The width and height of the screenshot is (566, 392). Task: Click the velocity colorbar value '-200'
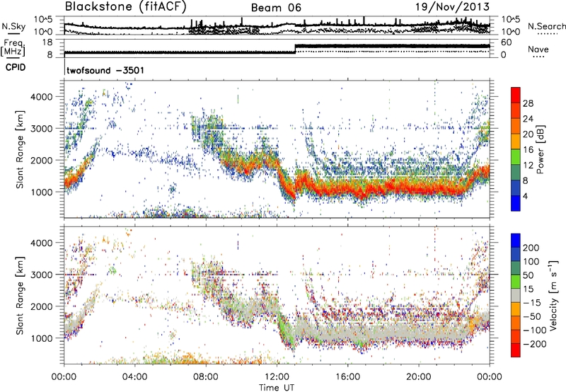536,344
